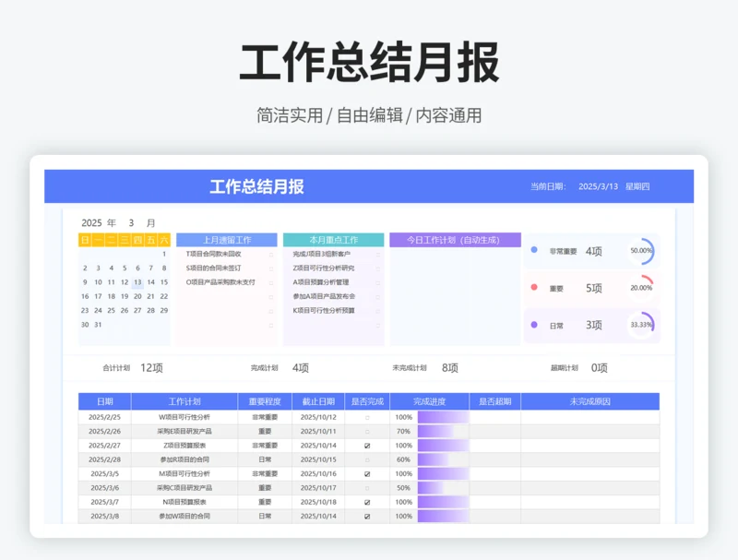Click the 完成进度 column header

pyautogui.click(x=429, y=401)
